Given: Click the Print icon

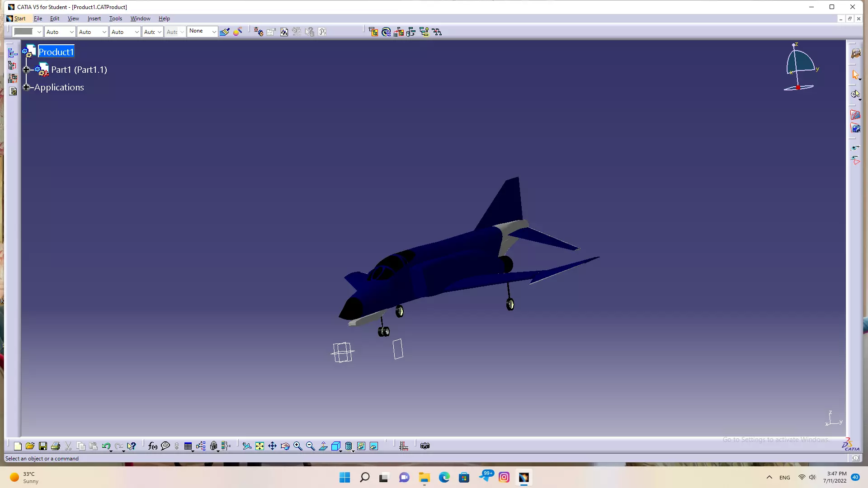Looking at the screenshot, I should click(56, 446).
